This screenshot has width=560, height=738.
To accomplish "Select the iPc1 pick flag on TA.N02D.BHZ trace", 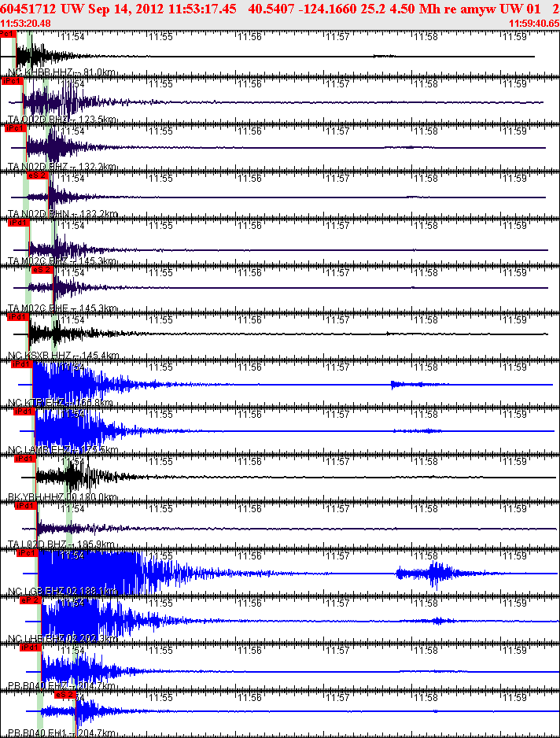I will pos(15,128).
